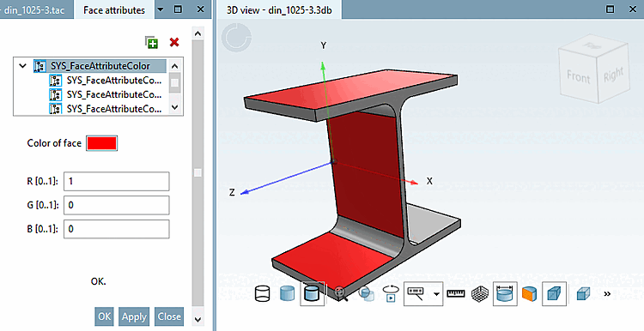Start the rotation animation icon
644x331 pixels.
click(x=390, y=293)
